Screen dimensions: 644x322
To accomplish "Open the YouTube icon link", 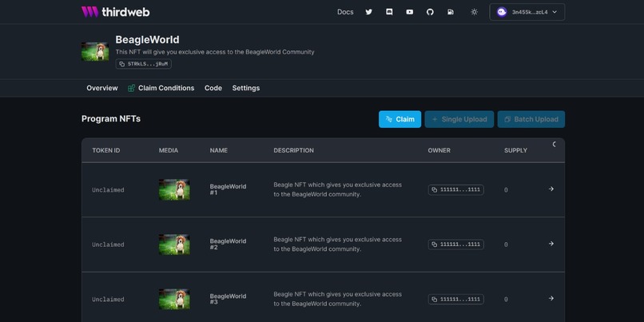I will pyautogui.click(x=409, y=12).
